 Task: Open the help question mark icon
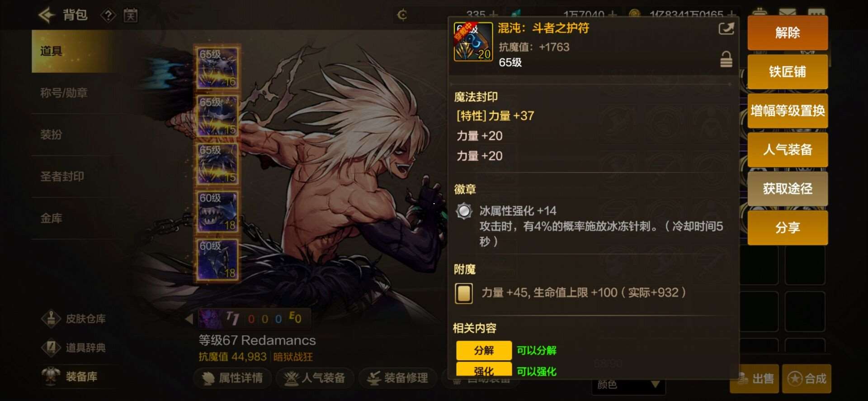coord(108,16)
